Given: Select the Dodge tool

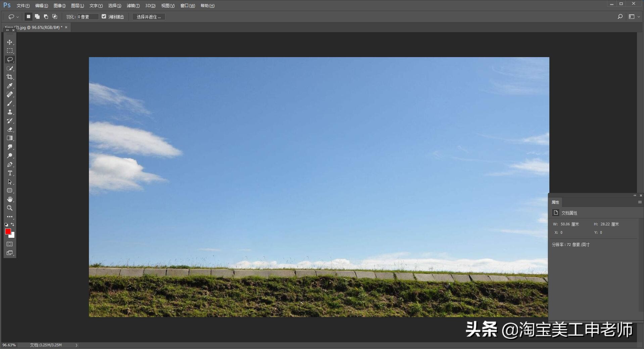Looking at the screenshot, I should click(x=10, y=156).
